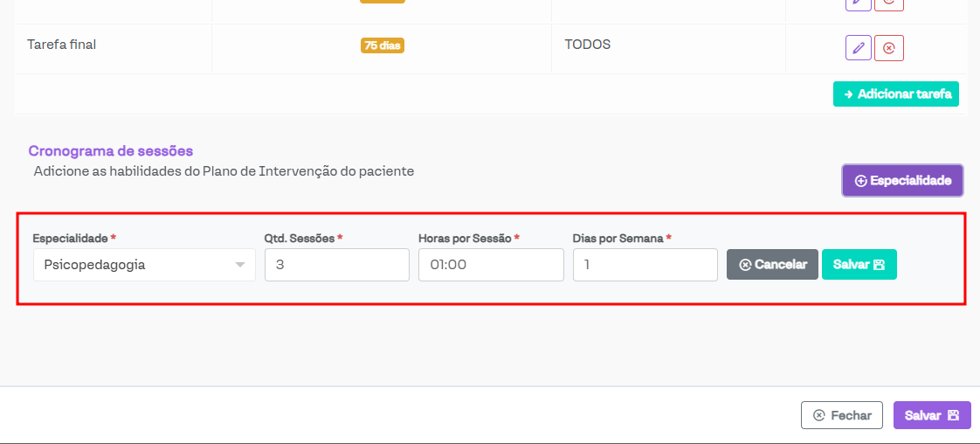Click the Tarefa final task name
This screenshot has width=980, height=444.
tap(61, 45)
